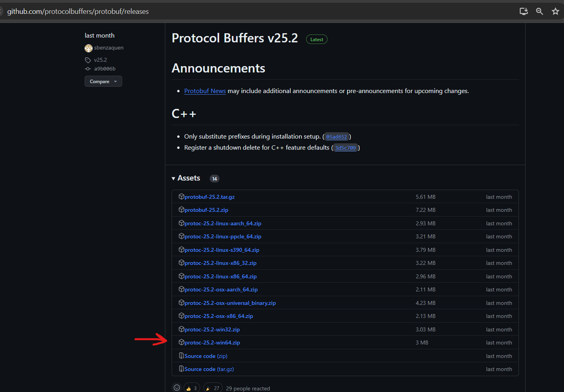The image size is (564, 392).
Task: Click package icon beside protoc-25.2-osx-universal_binary.zip
Action: click(x=181, y=303)
